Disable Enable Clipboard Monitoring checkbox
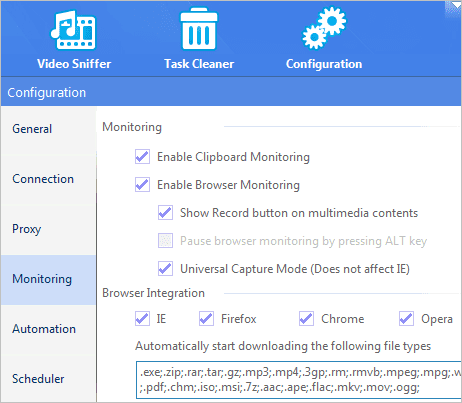Viewport: 462px width, 403px height. point(142,157)
